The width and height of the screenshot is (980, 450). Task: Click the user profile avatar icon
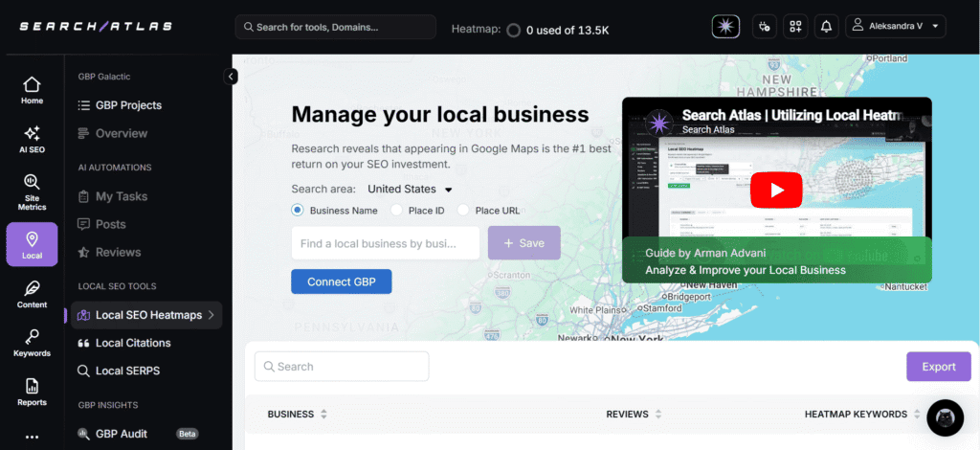point(857,25)
